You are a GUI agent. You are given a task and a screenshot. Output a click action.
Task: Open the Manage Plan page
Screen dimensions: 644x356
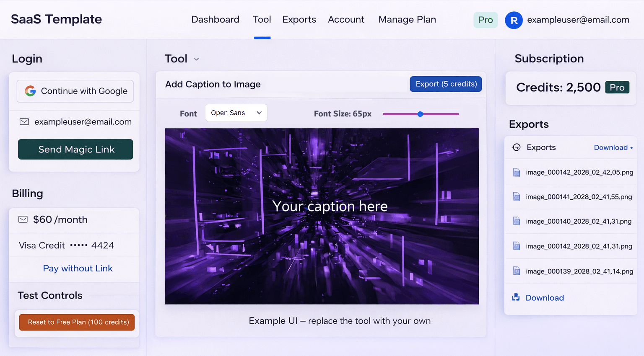click(407, 19)
